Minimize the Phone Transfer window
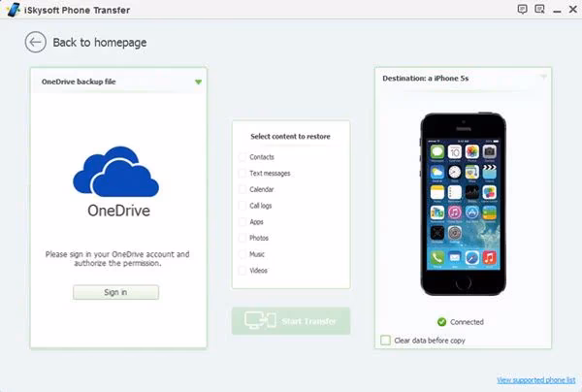 click(556, 9)
